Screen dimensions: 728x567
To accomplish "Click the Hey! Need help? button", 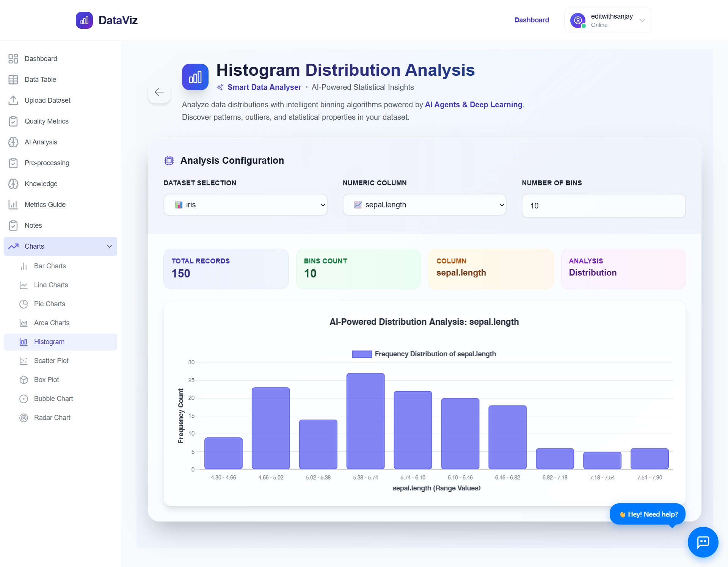I will [x=647, y=514].
